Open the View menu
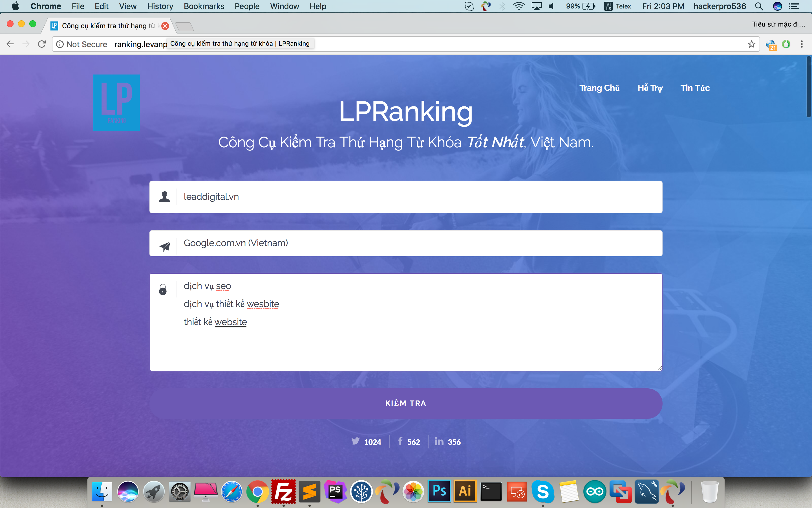The image size is (812, 508). 127,6
